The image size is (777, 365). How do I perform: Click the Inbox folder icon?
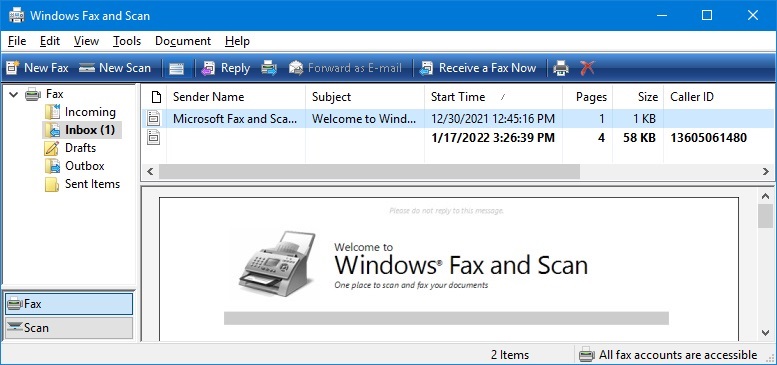point(52,130)
